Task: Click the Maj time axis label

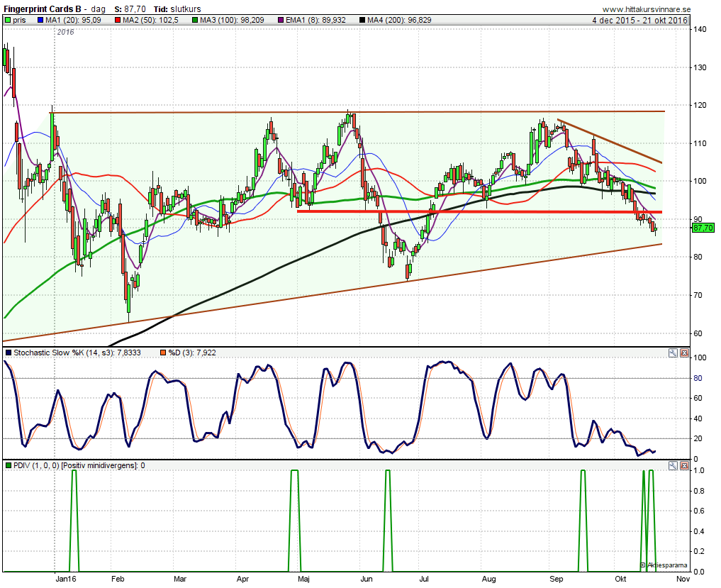Action: pos(303,579)
